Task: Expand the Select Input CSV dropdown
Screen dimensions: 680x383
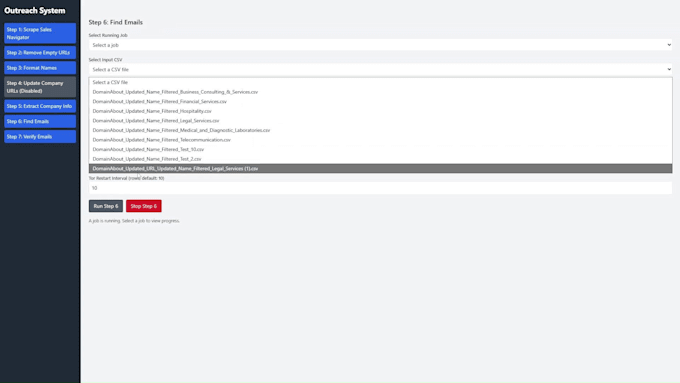Action: click(x=380, y=69)
